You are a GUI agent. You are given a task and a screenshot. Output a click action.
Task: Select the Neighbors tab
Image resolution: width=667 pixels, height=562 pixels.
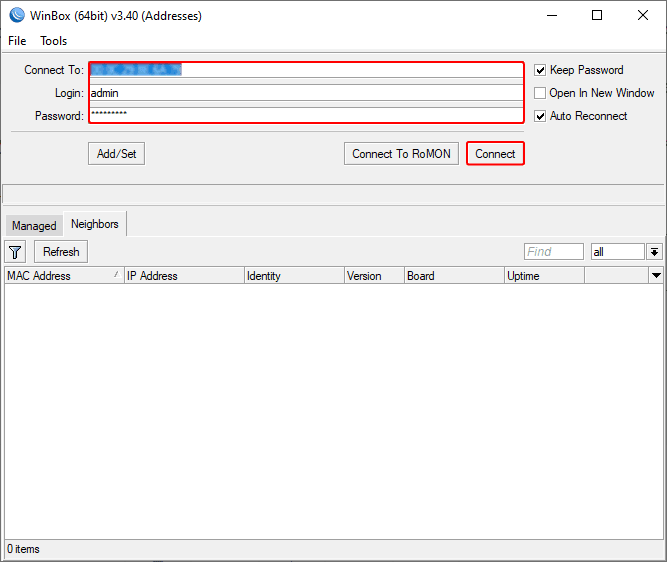[95, 225]
